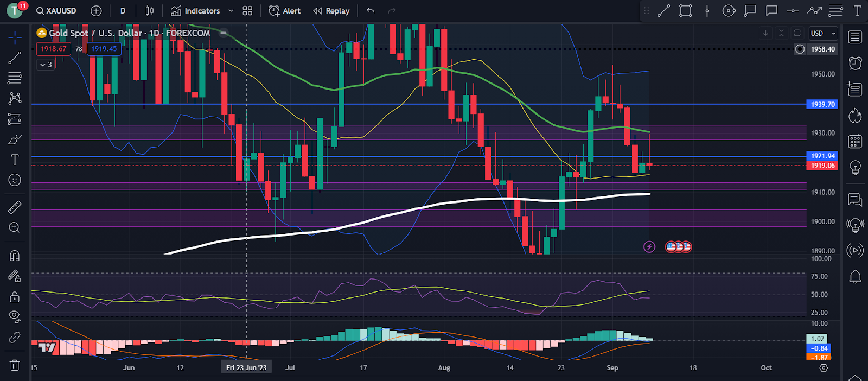
Task: Move pane down with arrow button
Action: click(765, 33)
